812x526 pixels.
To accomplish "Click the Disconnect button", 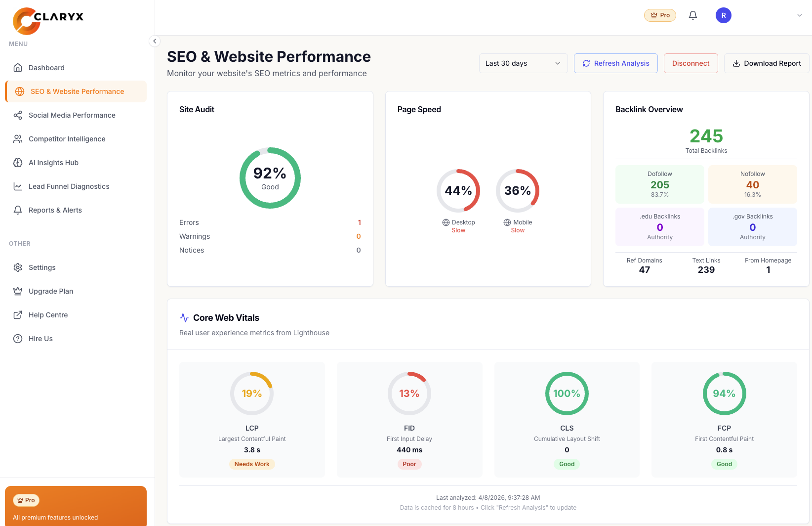I will (690, 63).
